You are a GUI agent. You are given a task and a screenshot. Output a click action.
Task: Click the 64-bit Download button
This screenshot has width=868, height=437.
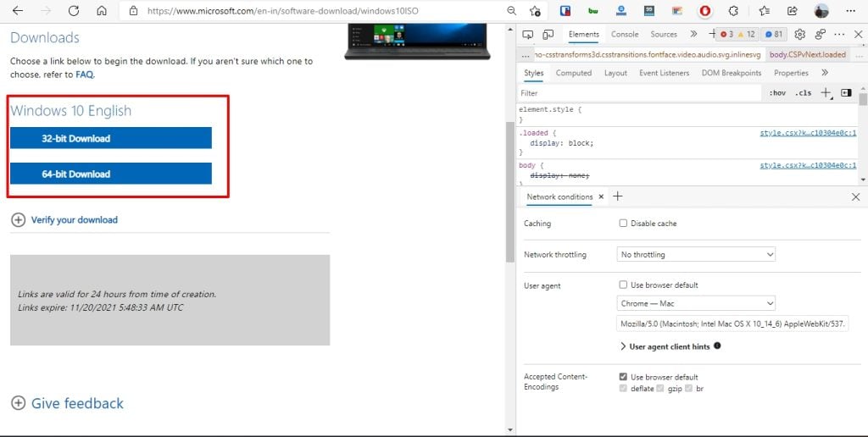tap(111, 174)
